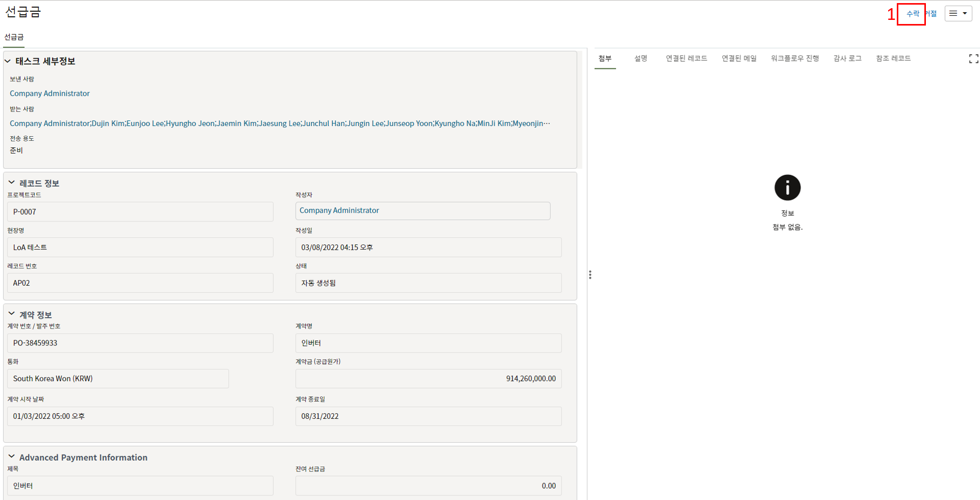Collapse the 레코드 정보 section
This screenshot has height=500, width=980.
11,183
